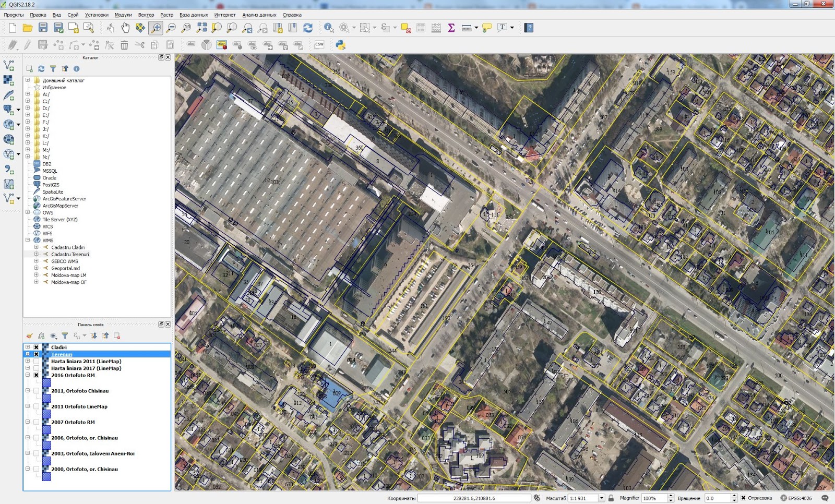Open the statistical summary sigma tool
This screenshot has height=504, width=835.
tap(451, 28)
